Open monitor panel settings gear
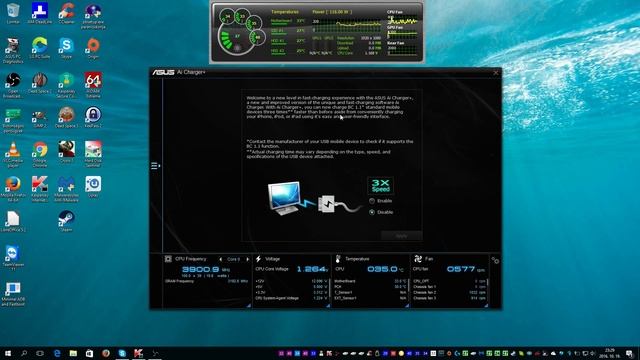The height and width of the screenshot is (360, 640). pyautogui.click(x=495, y=260)
